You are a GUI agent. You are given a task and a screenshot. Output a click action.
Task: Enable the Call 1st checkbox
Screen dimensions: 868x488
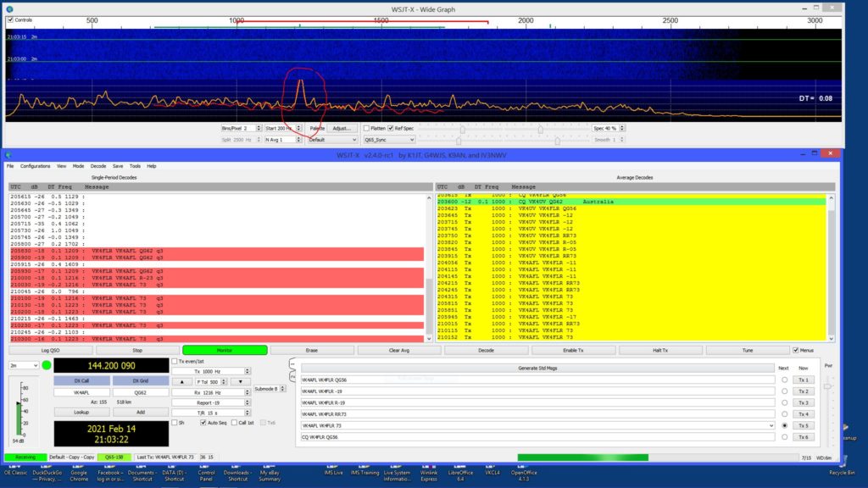[x=234, y=423]
